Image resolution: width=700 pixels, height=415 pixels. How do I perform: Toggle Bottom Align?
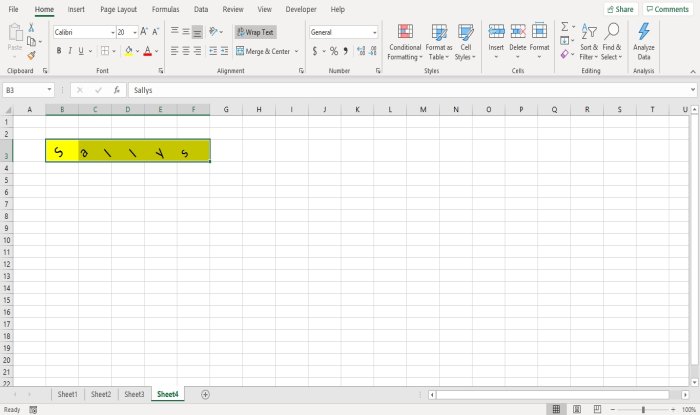tap(197, 32)
